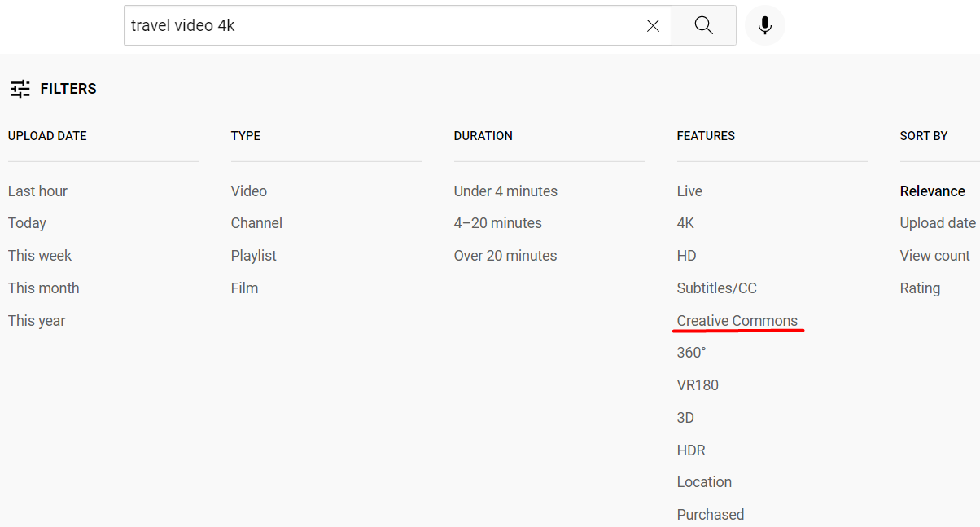
Task: Toggle the FILTERS panel button
Action: click(54, 89)
